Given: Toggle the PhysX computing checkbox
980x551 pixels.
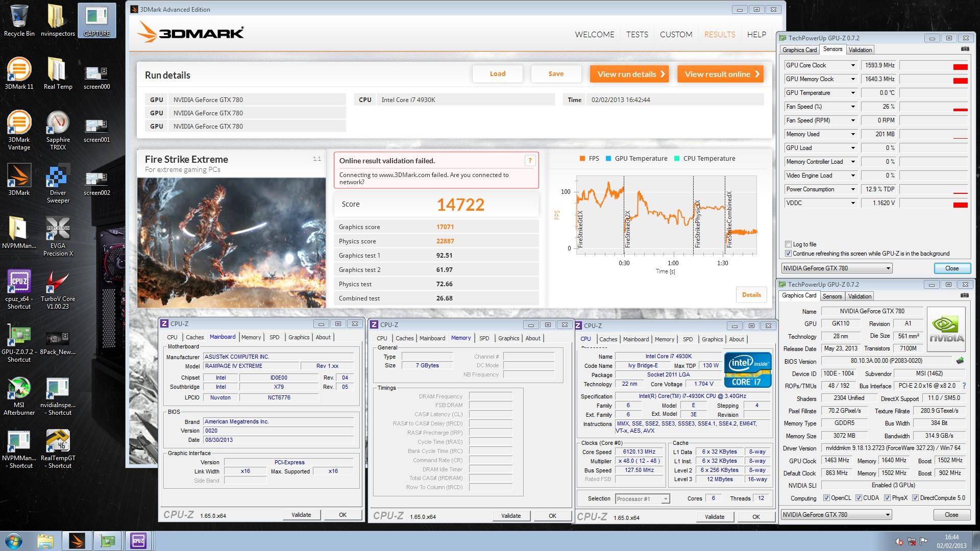Looking at the screenshot, I should [887, 498].
